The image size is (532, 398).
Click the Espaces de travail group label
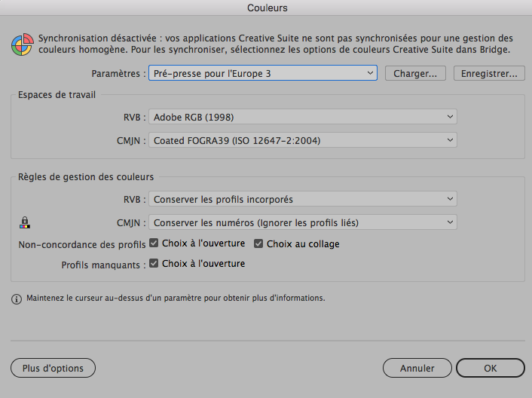point(57,95)
